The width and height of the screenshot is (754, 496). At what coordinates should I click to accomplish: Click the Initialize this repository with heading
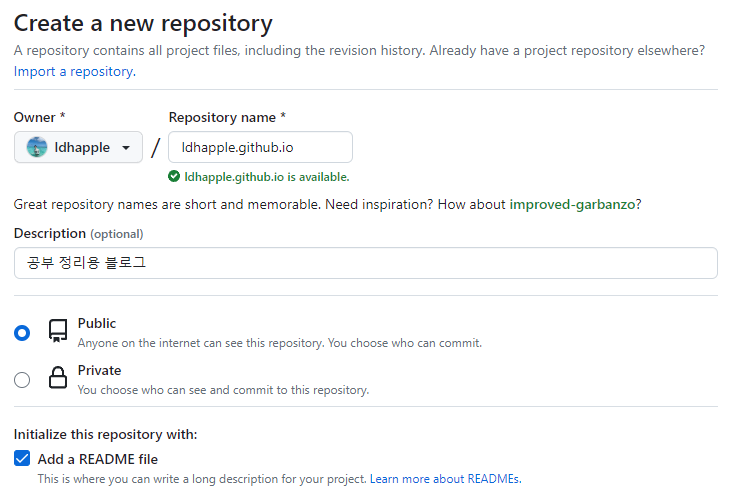coord(105,434)
